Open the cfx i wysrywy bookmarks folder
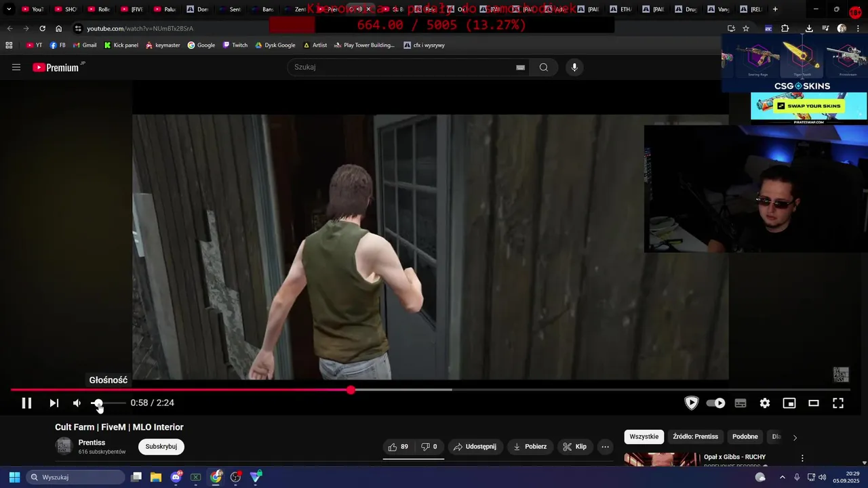The height and width of the screenshot is (488, 868). [x=424, y=45]
